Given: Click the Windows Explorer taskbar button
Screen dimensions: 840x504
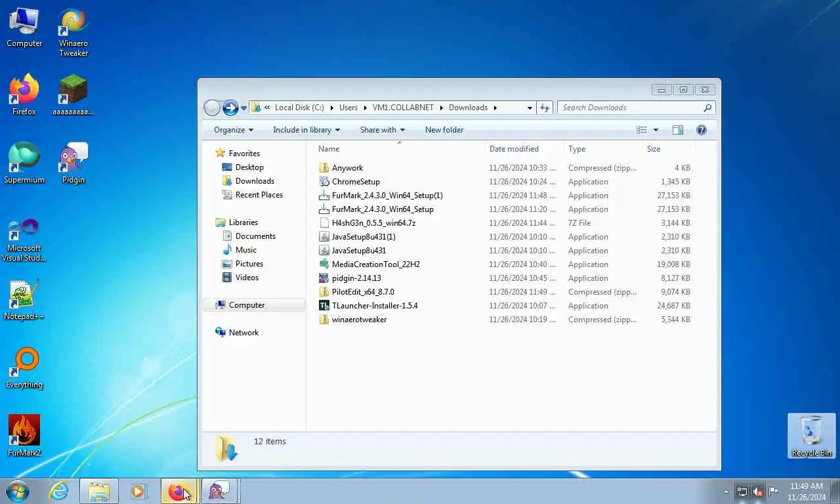Looking at the screenshot, I should [99, 491].
